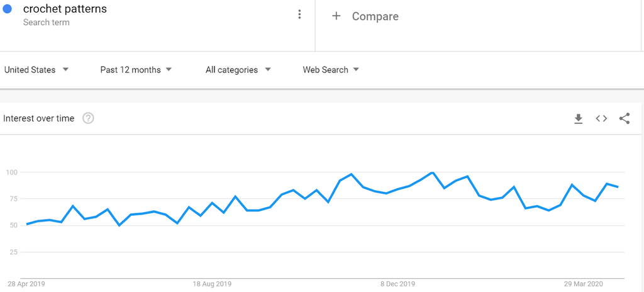Click the plus icon next to Compare
This screenshot has height=292, width=644.
(336, 16)
